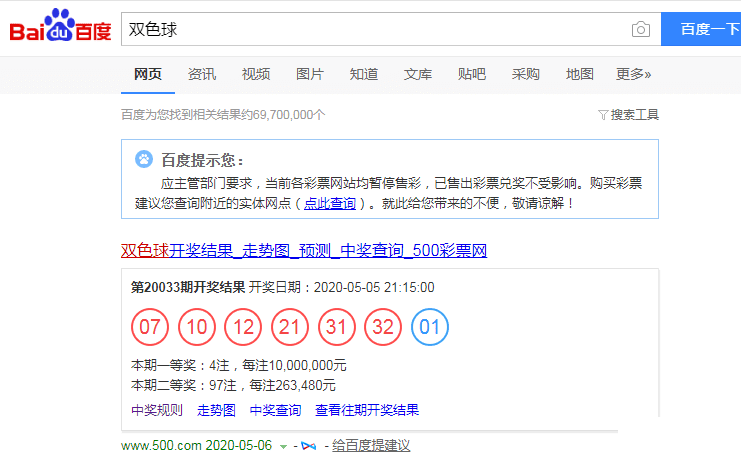Open camera image search in search box
Image resolution: width=741 pixels, height=468 pixels.
640,30
